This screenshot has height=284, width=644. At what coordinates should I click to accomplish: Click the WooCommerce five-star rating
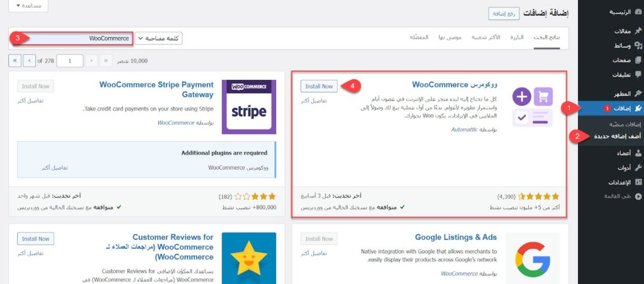click(538, 196)
